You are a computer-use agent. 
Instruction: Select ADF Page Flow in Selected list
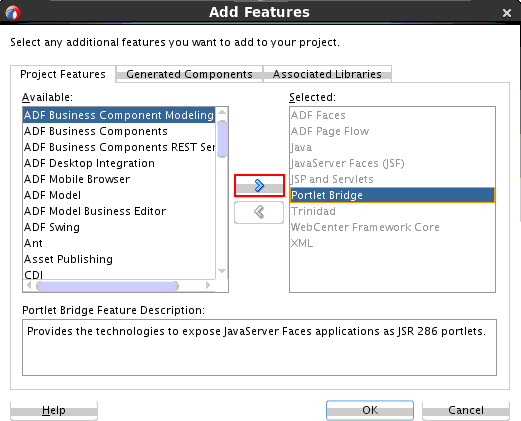392,131
